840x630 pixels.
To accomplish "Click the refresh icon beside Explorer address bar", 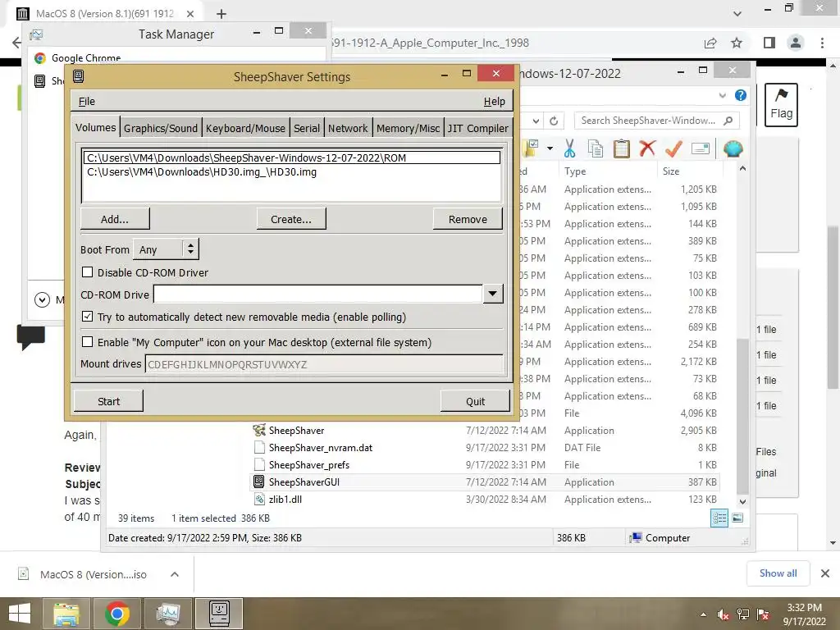I will tap(554, 121).
